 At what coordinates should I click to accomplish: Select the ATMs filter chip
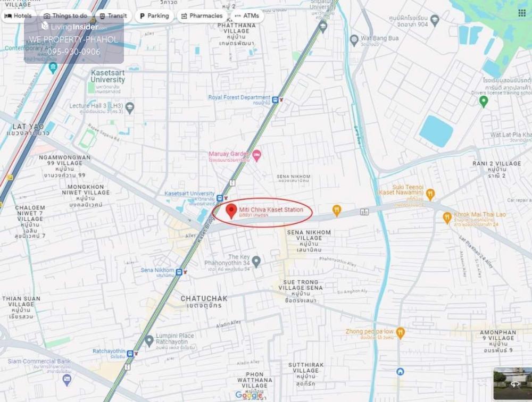[x=247, y=15]
